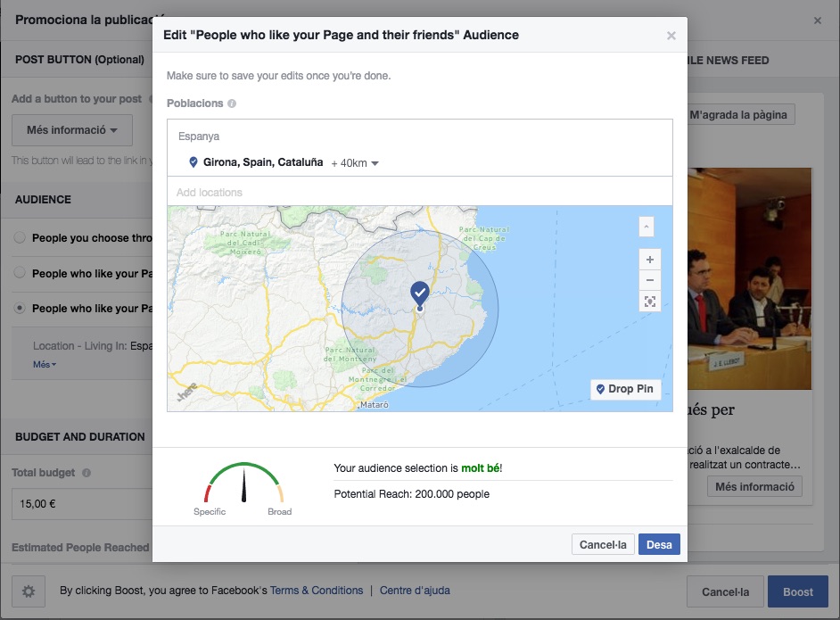Screen dimensions: 840x620
Task: Click the Parc Natural del Cap de Creus label
Action: coord(484,238)
